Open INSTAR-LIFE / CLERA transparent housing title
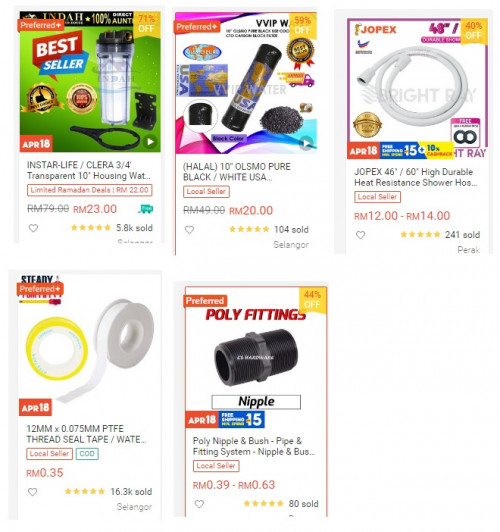Screen dimensions: 500x532 pos(89,170)
